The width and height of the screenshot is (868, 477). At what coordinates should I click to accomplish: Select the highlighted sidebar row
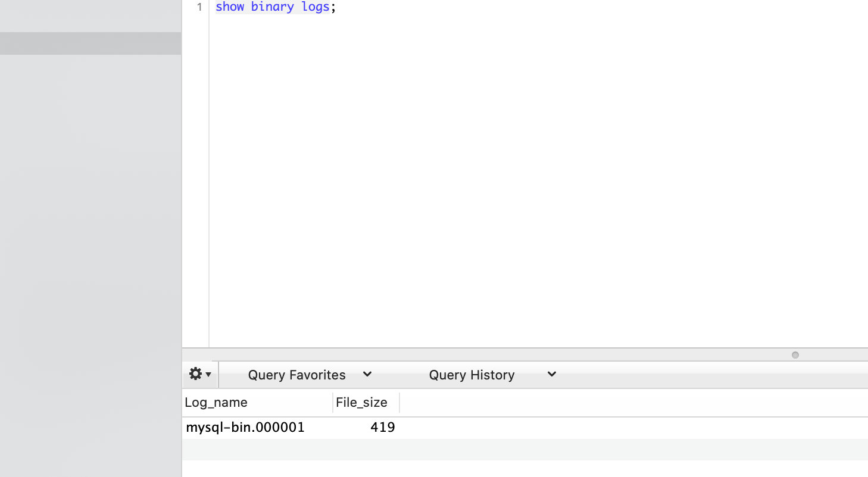(90, 43)
